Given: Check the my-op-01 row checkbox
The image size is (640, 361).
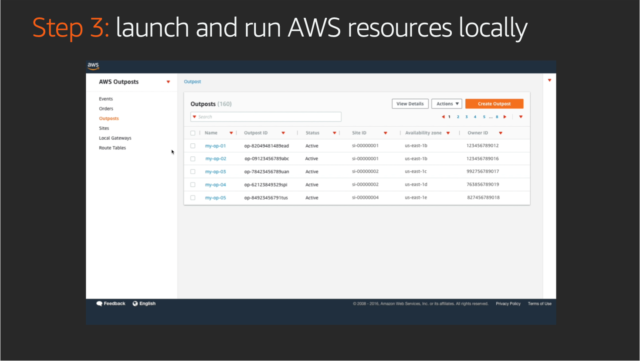Looking at the screenshot, I should pos(193,146).
